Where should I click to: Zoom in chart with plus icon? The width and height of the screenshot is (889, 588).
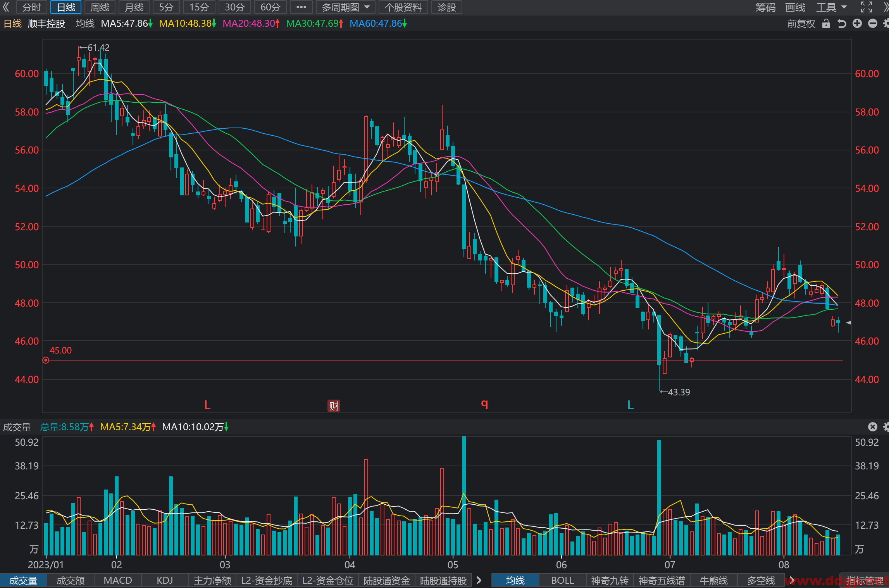coord(857,24)
